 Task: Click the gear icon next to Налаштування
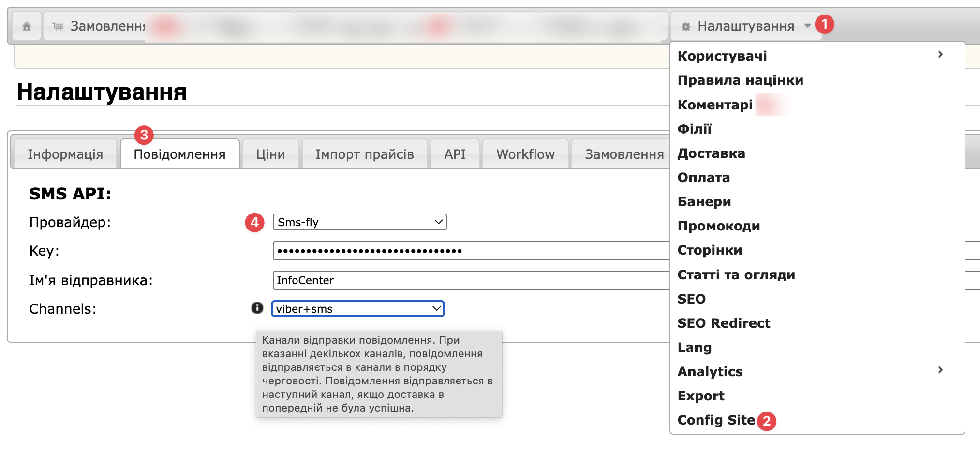685,27
